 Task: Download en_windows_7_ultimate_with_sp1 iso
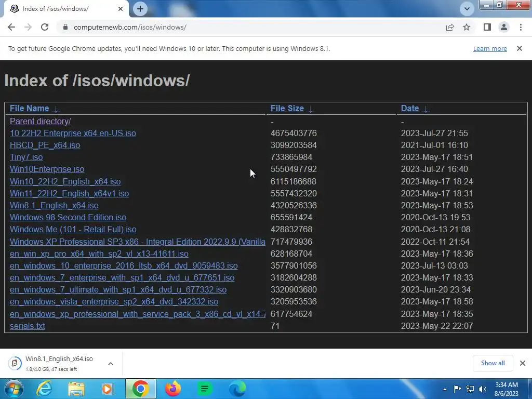[118, 289]
